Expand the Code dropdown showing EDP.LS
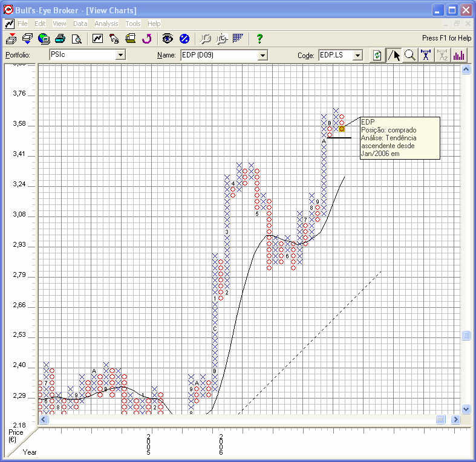 pos(357,55)
